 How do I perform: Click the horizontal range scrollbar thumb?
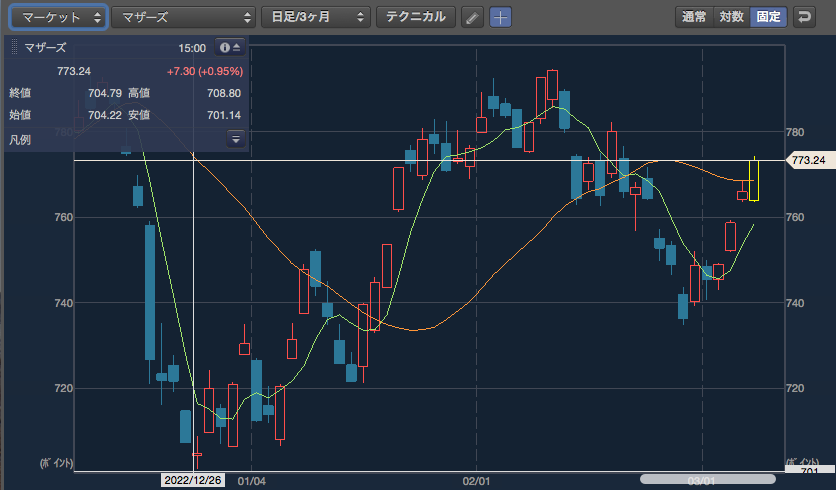(708, 479)
